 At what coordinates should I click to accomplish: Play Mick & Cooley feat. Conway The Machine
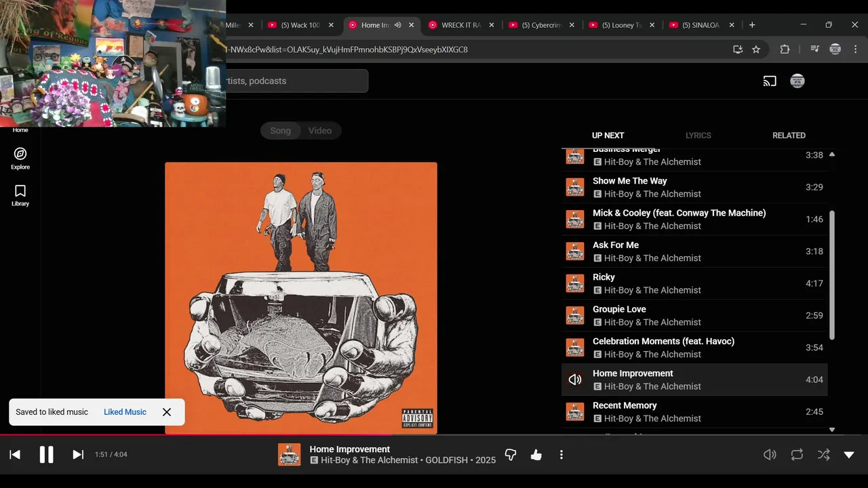tap(694, 219)
